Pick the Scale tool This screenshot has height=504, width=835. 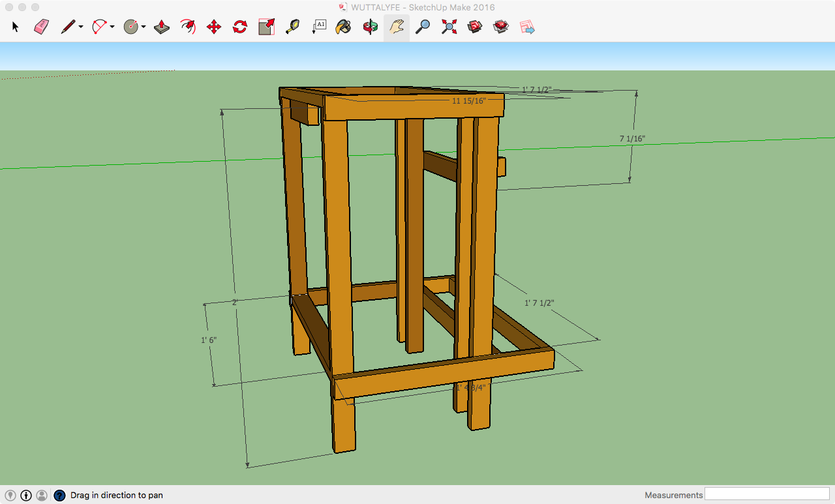pyautogui.click(x=266, y=27)
